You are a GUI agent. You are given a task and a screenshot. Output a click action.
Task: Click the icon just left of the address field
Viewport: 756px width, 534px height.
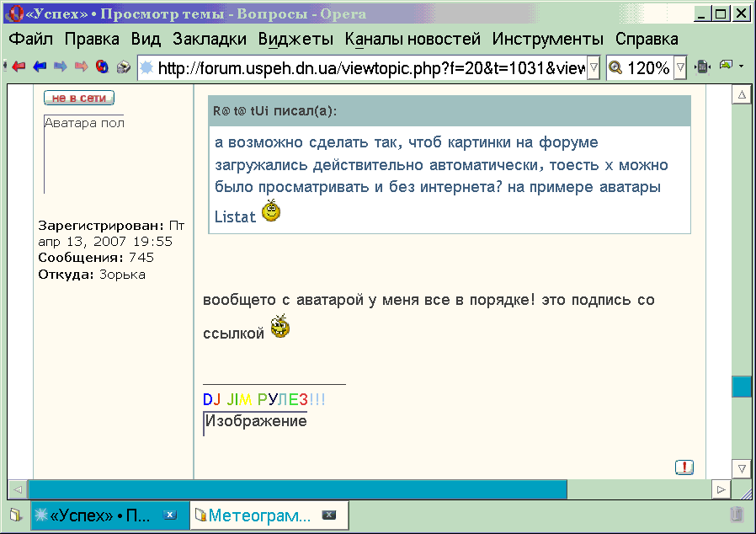[x=123, y=67]
